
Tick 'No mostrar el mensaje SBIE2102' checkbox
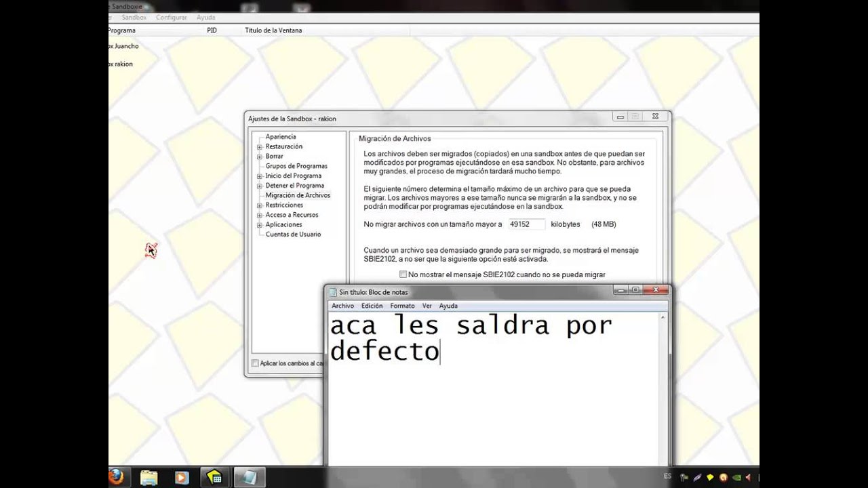pyautogui.click(x=403, y=274)
